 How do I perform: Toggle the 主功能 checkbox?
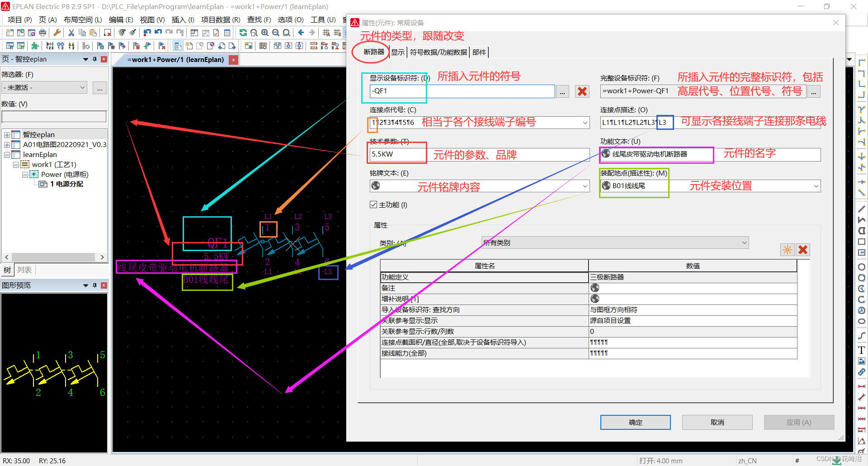[x=373, y=204]
